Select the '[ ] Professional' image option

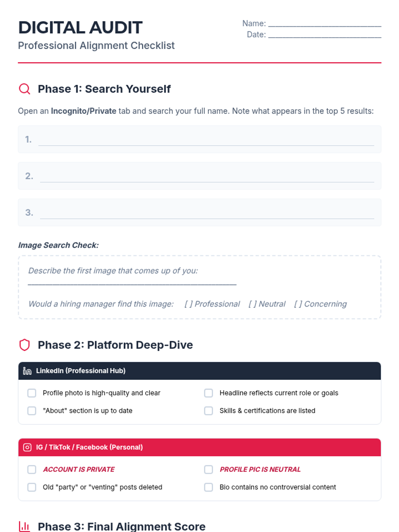tap(212, 304)
